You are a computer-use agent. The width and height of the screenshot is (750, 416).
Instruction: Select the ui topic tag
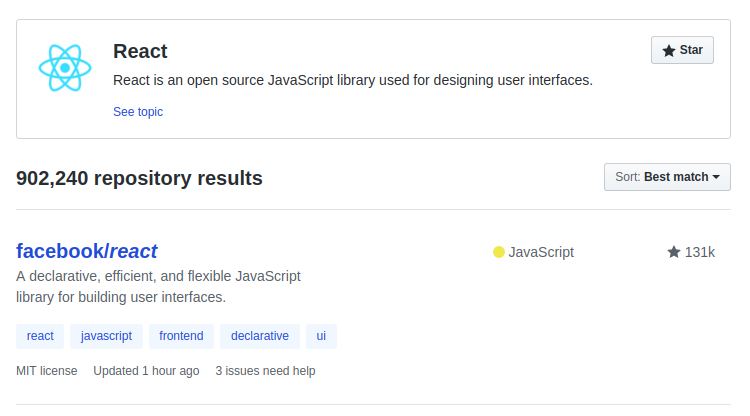tap(321, 336)
